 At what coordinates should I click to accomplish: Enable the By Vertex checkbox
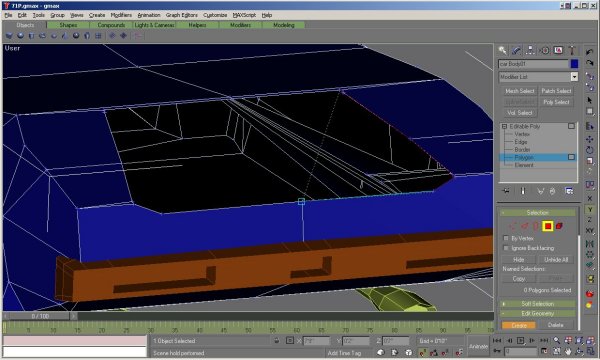(506, 238)
